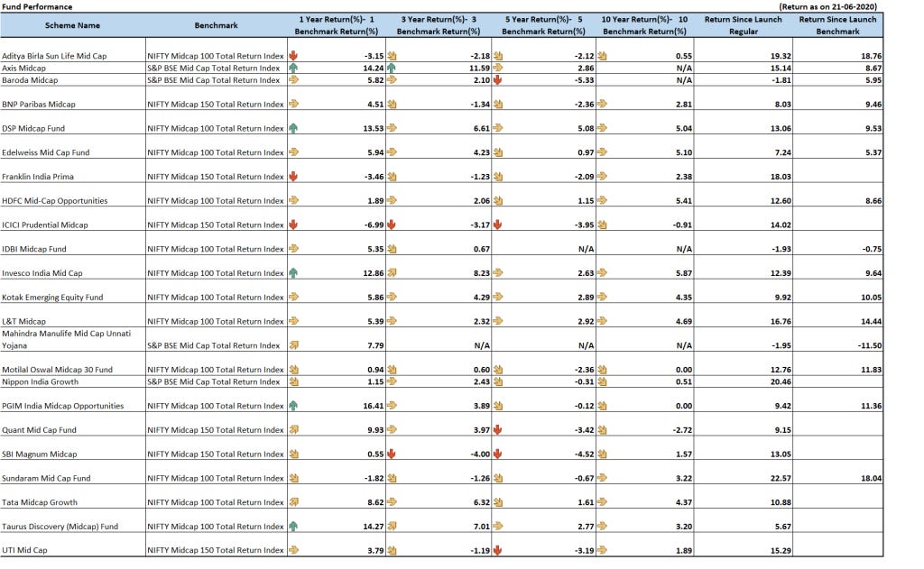The image size is (924, 569).
Task: Click the -2.72 10 Year value for Quant Mid Cap
Action: (682, 430)
